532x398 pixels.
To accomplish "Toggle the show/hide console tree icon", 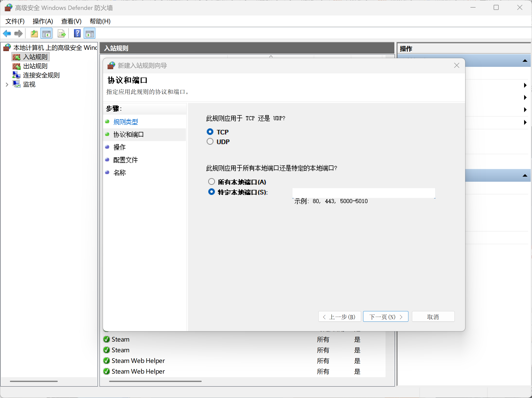I will (x=47, y=33).
